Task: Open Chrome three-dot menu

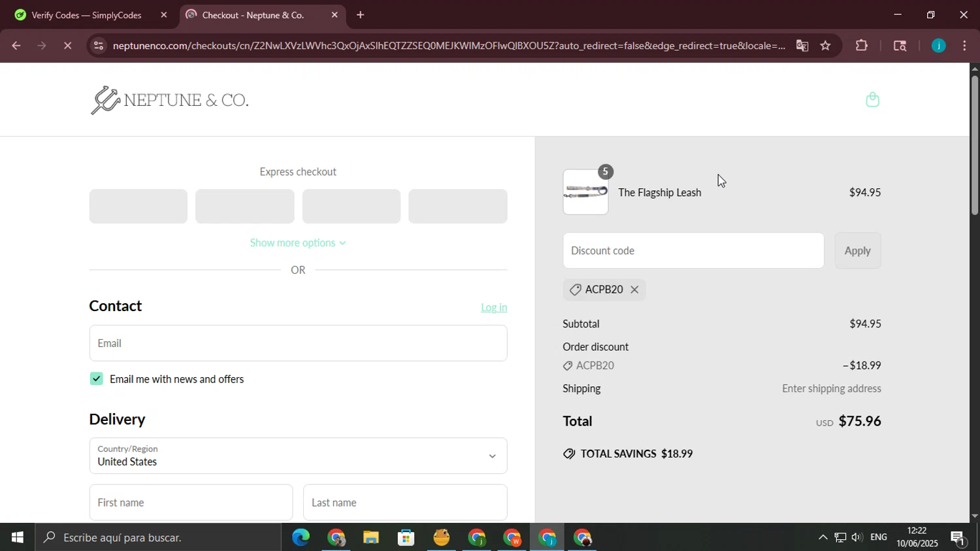Action: coord(965,46)
